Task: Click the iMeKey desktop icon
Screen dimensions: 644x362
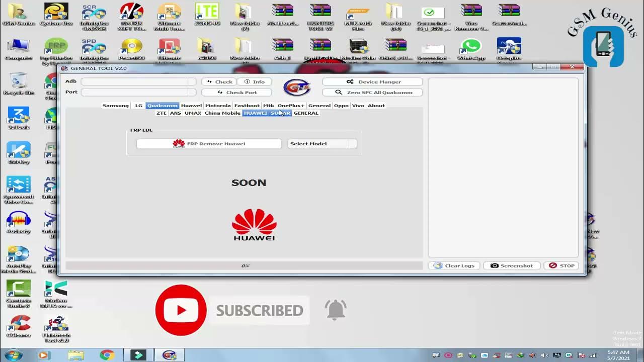Action: (x=19, y=153)
